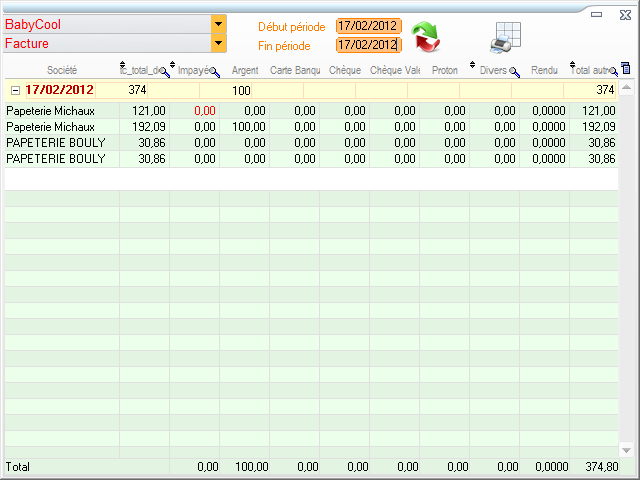This screenshot has width=640, height=480.
Task: Click the Argent column header
Action: pos(245,70)
